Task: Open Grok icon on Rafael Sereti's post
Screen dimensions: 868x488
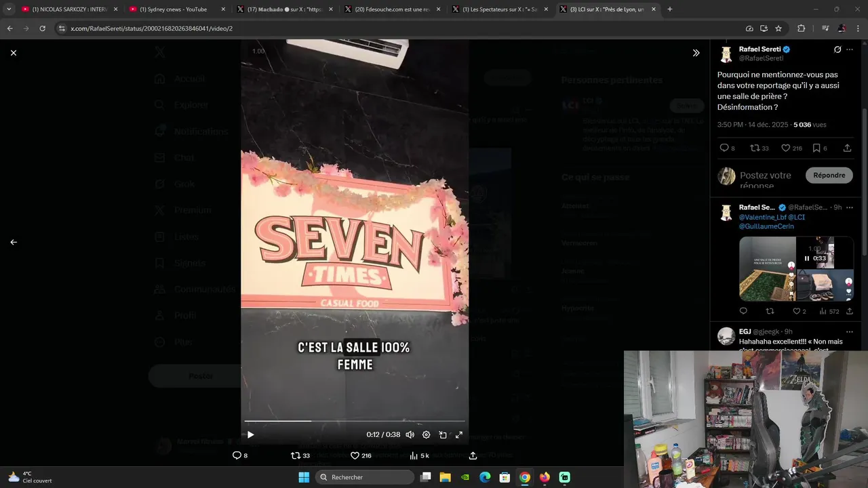Action: coord(837,49)
